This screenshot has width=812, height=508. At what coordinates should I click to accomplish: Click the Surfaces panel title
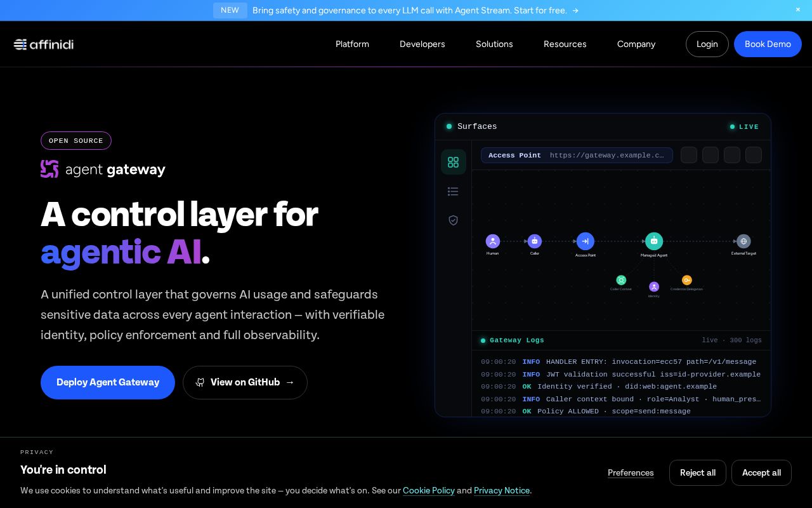click(477, 126)
